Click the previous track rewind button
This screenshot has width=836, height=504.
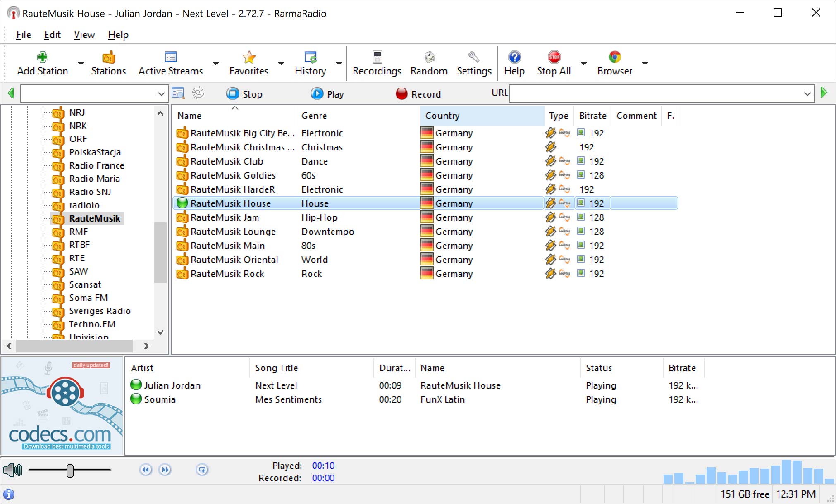[146, 470]
